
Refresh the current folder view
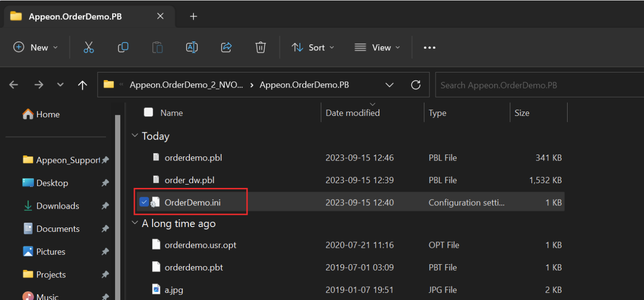click(x=416, y=85)
